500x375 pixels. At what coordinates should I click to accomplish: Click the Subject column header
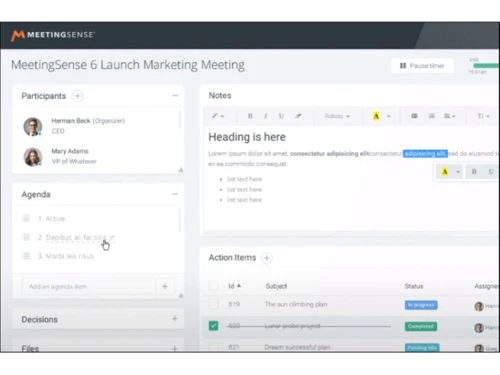tap(276, 286)
